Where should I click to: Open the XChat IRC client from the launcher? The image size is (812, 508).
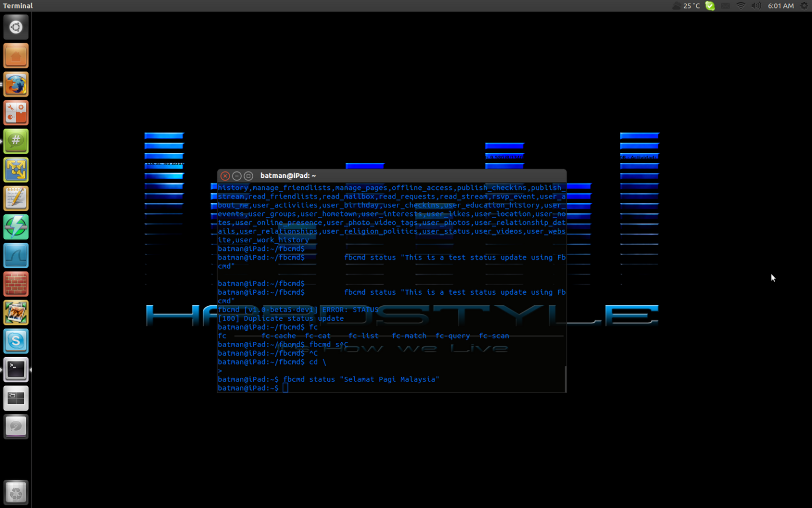[x=16, y=141]
